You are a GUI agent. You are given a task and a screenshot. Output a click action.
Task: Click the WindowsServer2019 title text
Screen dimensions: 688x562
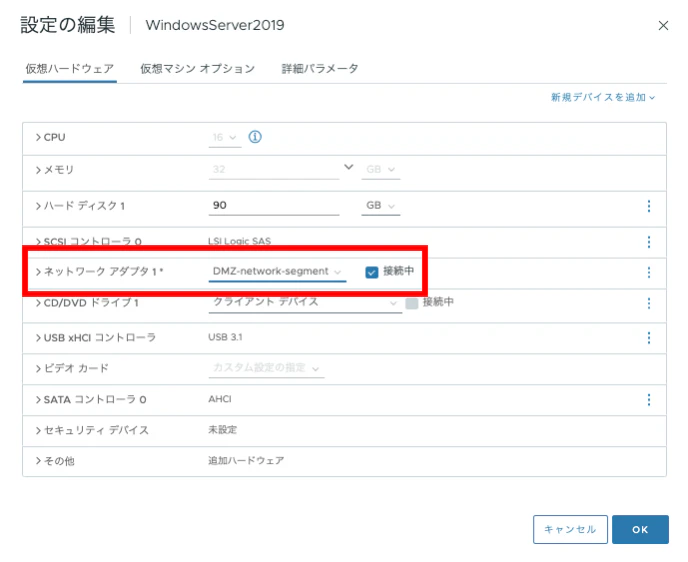coord(215,25)
